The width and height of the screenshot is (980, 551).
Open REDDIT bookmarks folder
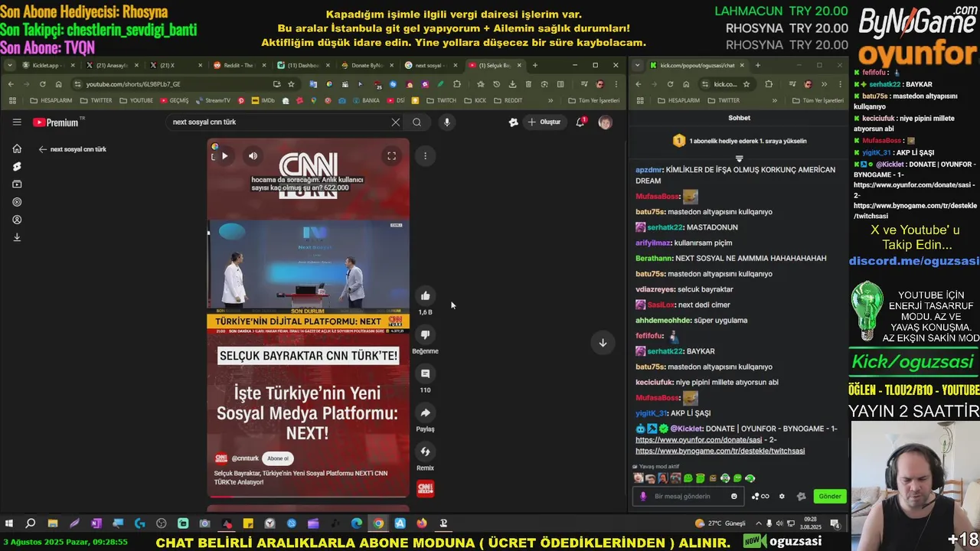click(508, 100)
